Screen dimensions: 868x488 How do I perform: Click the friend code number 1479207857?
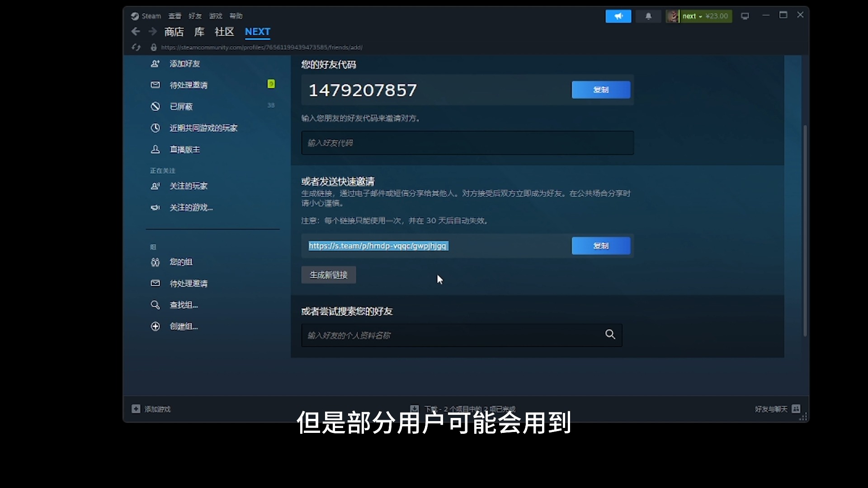[363, 90]
